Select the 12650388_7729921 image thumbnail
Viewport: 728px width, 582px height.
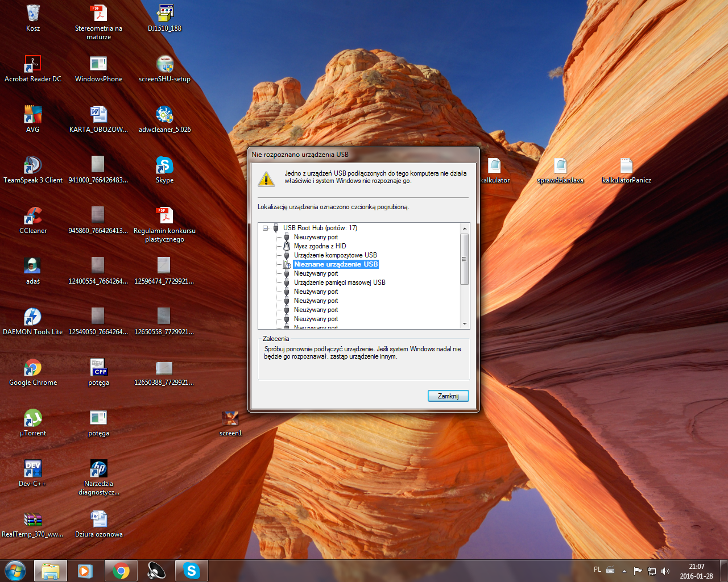(x=164, y=368)
